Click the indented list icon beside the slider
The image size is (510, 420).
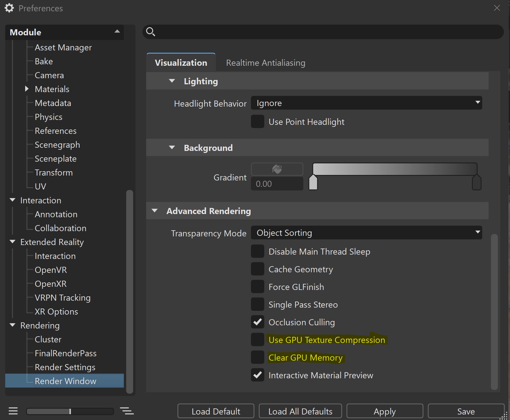coord(127,411)
